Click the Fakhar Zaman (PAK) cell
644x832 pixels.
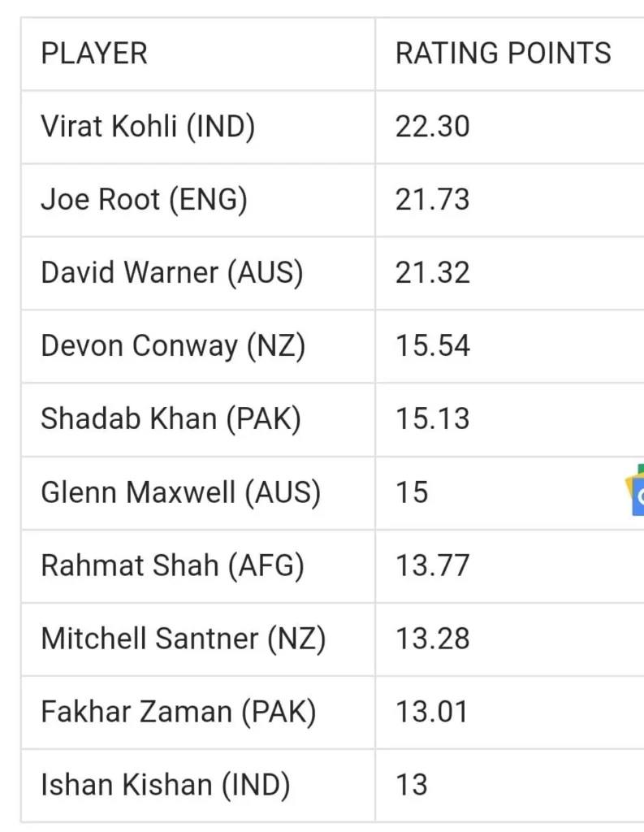pos(178,712)
